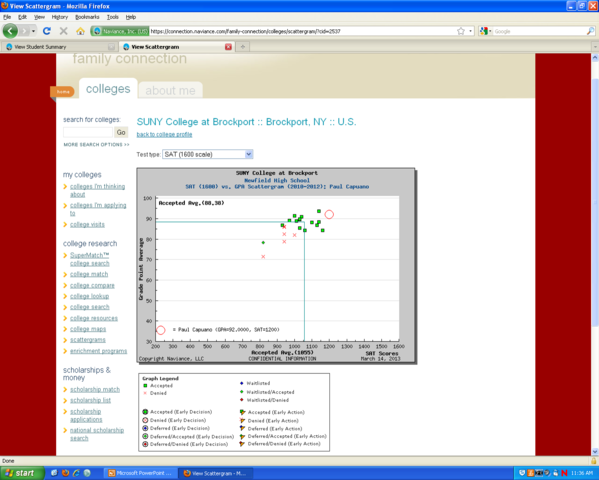Click the browser Forward arrow button

(x=24, y=31)
